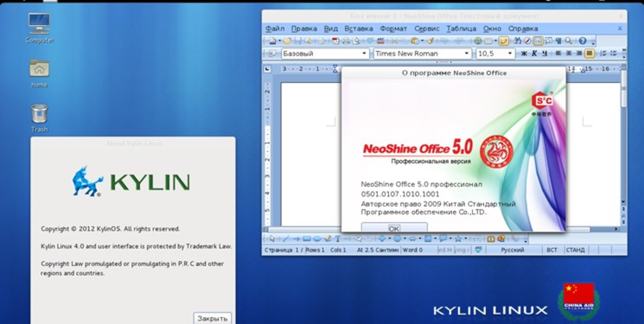The width and height of the screenshot is (644, 324).
Task: Expand the stars shapes dropdown arrow
Action: pyautogui.click(x=465, y=239)
